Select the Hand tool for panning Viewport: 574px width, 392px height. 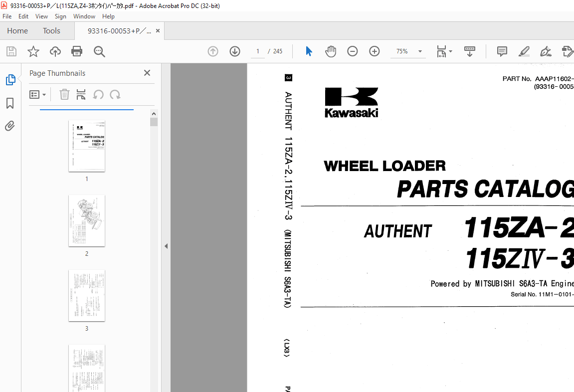click(330, 51)
